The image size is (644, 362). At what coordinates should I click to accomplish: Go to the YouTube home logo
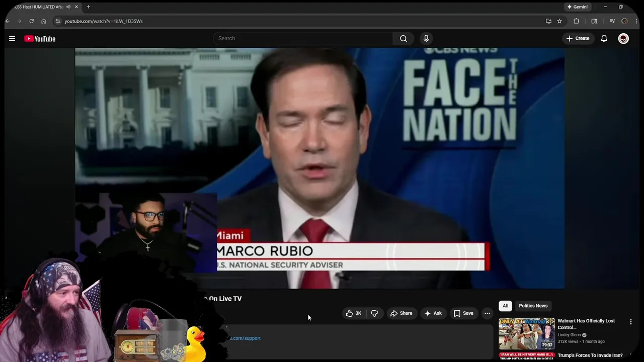tap(40, 39)
